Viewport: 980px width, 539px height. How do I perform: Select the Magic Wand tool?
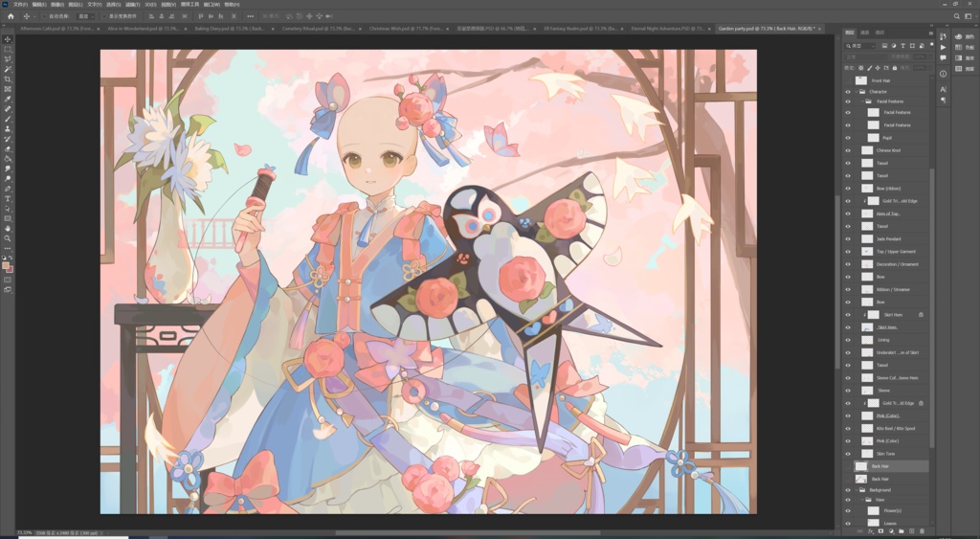[x=8, y=69]
